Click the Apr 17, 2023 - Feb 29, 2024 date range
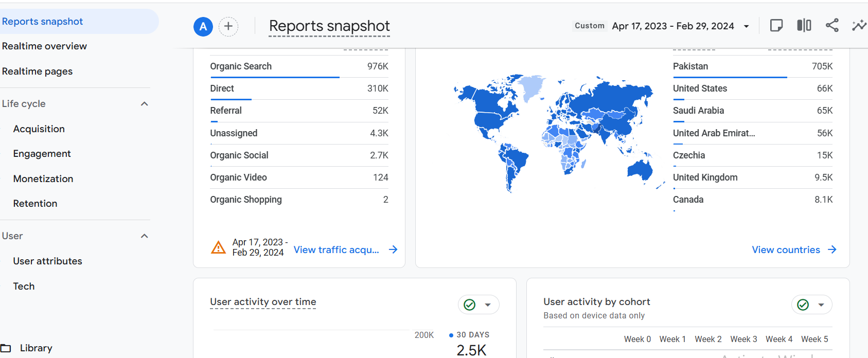The height and width of the screenshot is (358, 868). (673, 26)
